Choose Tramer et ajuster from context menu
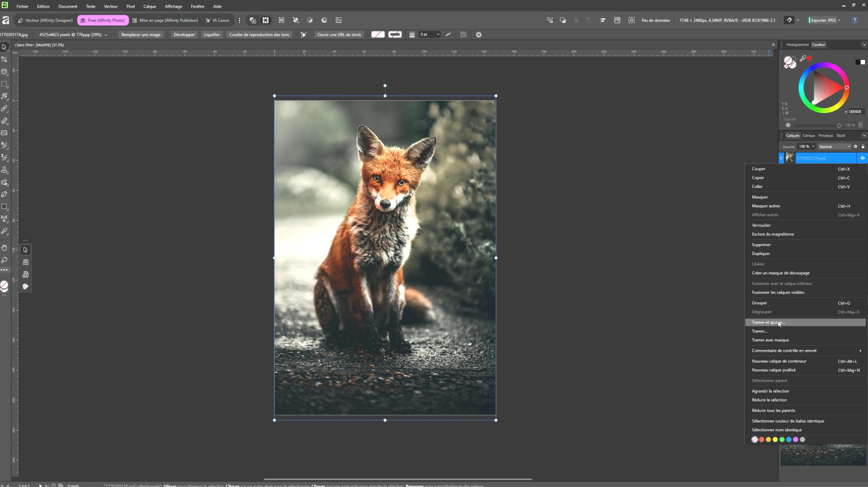This screenshot has width=868, height=487. [768, 322]
